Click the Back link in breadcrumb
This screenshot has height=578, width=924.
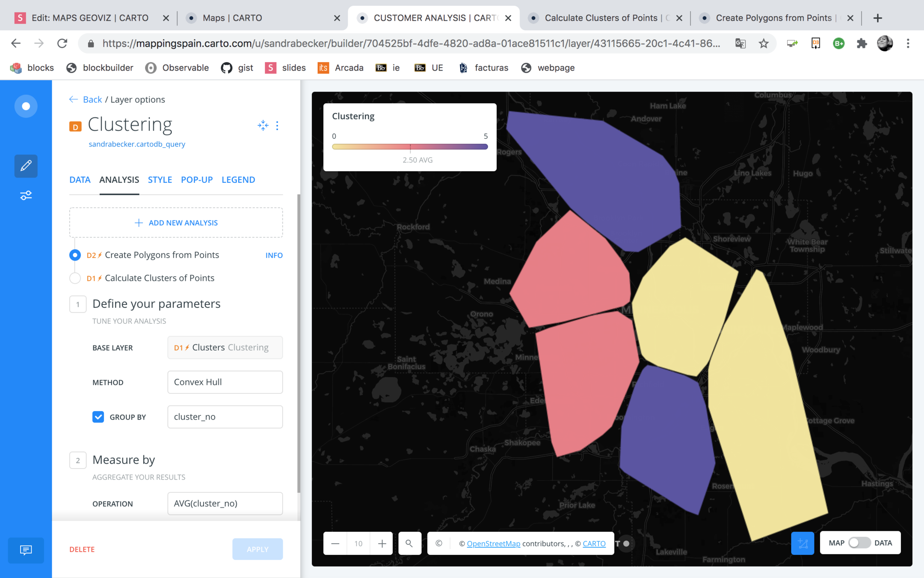click(x=92, y=99)
